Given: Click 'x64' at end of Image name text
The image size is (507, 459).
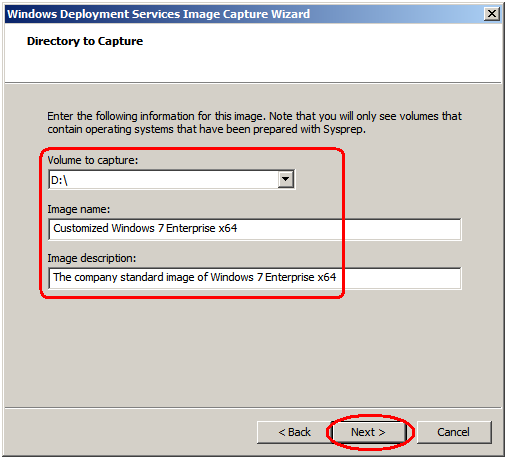Looking at the screenshot, I should 228,228.
